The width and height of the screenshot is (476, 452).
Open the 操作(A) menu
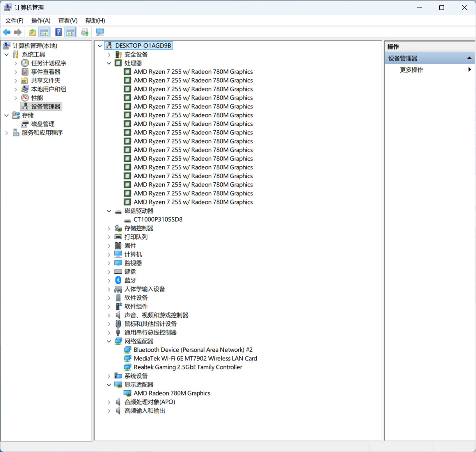40,21
